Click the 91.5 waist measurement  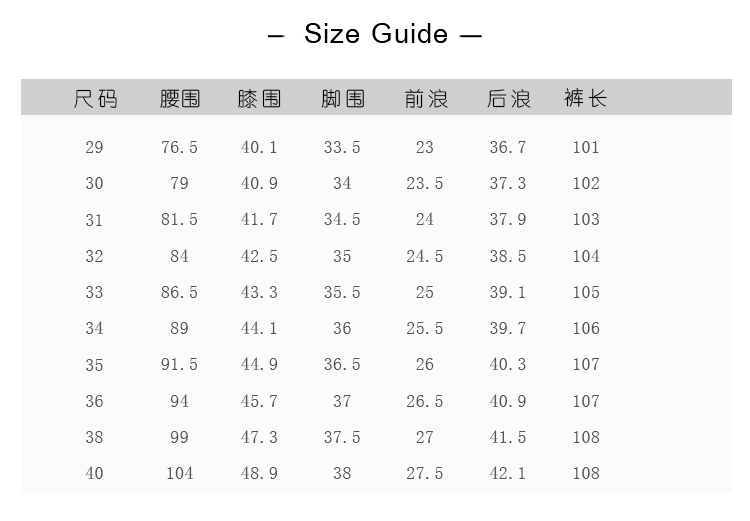pos(180,365)
